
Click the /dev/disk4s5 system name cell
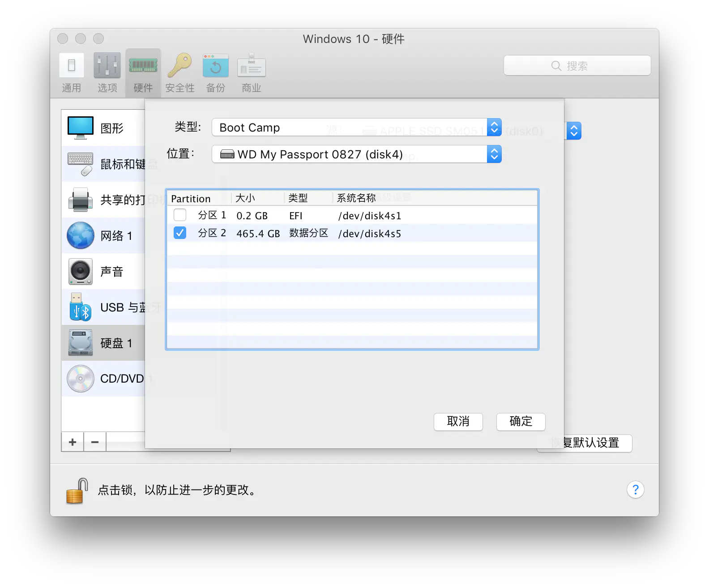370,234
